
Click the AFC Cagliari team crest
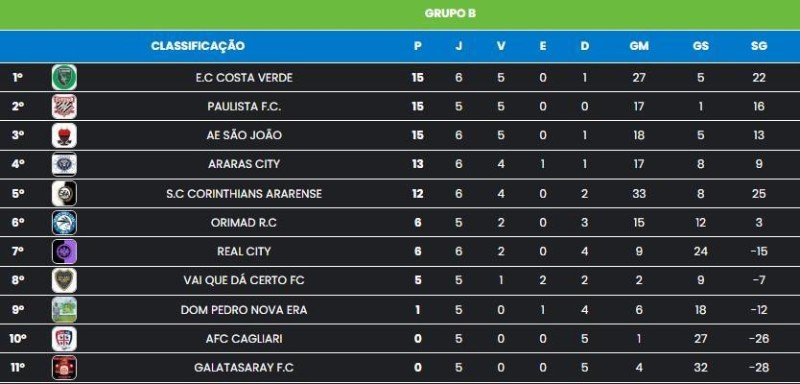(64, 339)
